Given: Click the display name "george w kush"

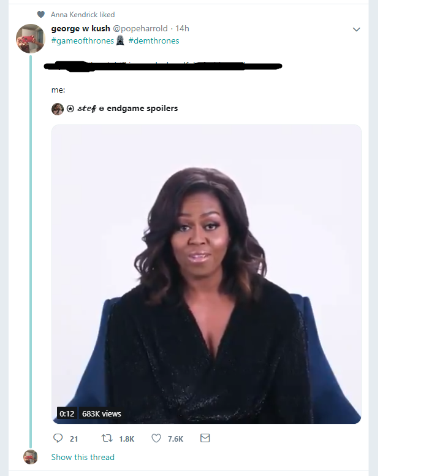Looking at the screenshot, I should (80, 28).
